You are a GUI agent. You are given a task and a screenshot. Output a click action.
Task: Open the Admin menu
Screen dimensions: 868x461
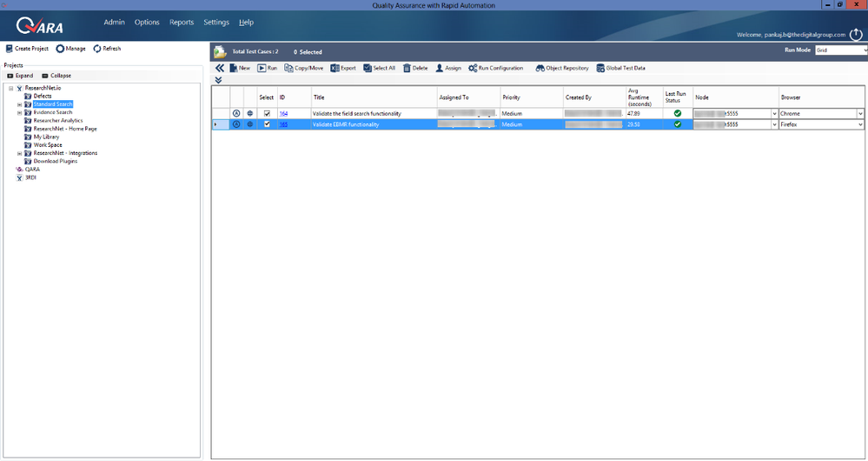pos(114,22)
